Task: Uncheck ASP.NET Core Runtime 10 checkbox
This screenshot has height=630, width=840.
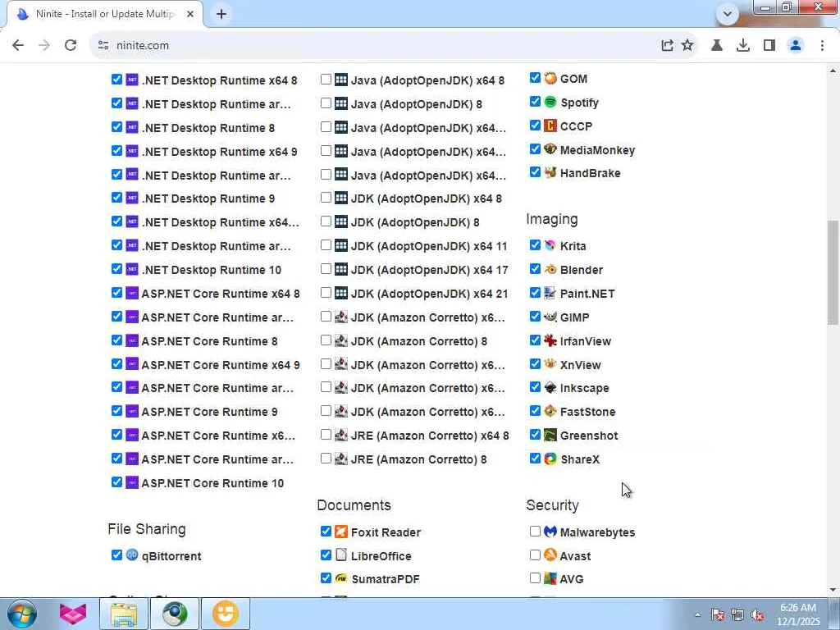Action: click(x=116, y=482)
